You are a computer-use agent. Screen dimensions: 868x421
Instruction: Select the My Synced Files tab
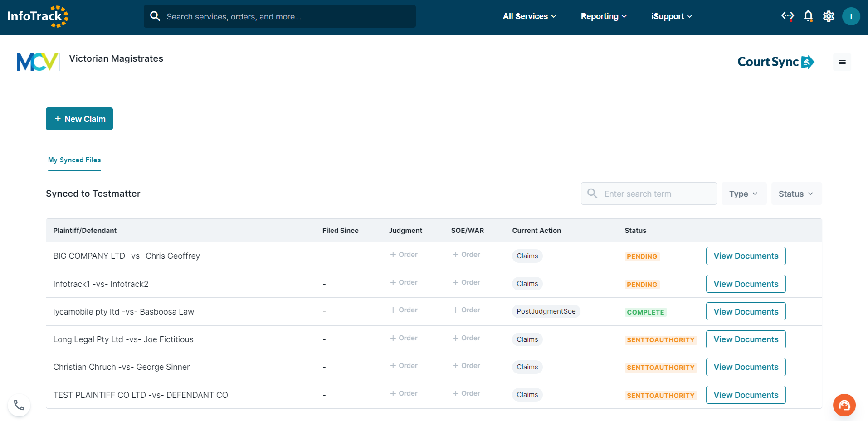pos(74,160)
